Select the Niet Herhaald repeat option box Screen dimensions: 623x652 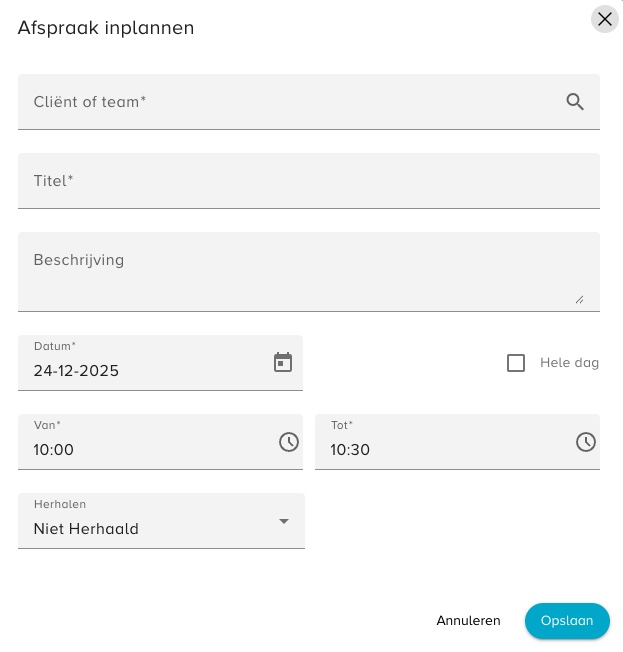150,528
